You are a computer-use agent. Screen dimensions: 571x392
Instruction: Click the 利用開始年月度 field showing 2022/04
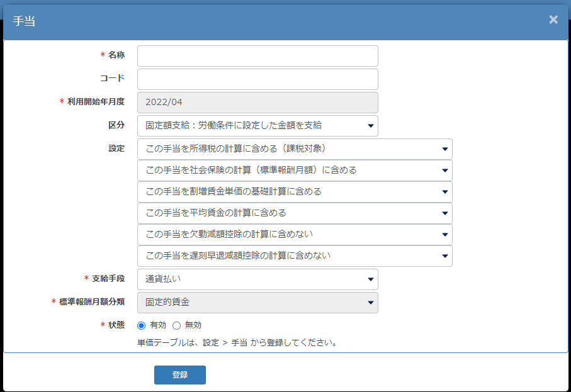click(257, 103)
